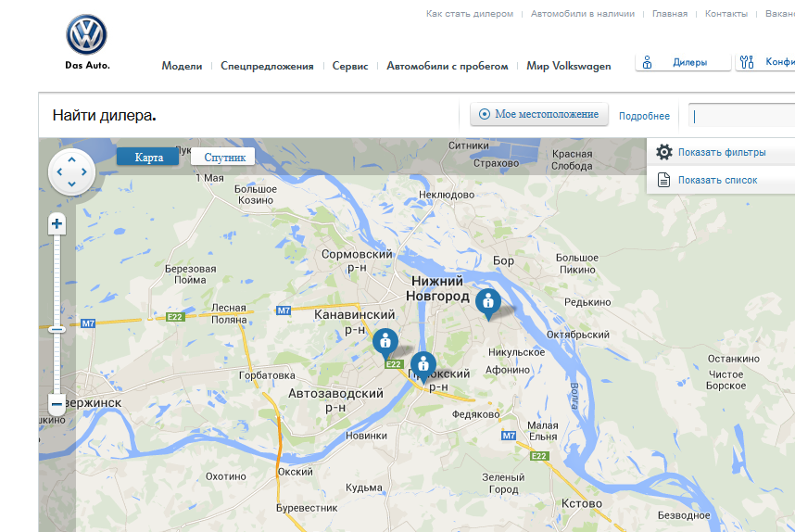Zoom in with the plus button
This screenshot has height=532, width=795.
click(x=57, y=223)
